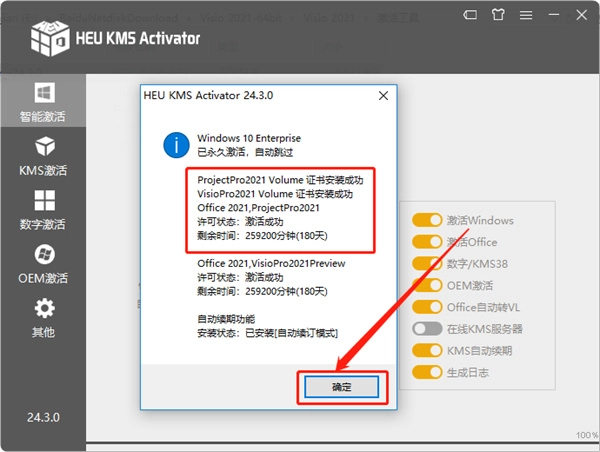Toggle the Office自动转VL switch
This screenshot has height=452, width=600.
pyautogui.click(x=427, y=307)
